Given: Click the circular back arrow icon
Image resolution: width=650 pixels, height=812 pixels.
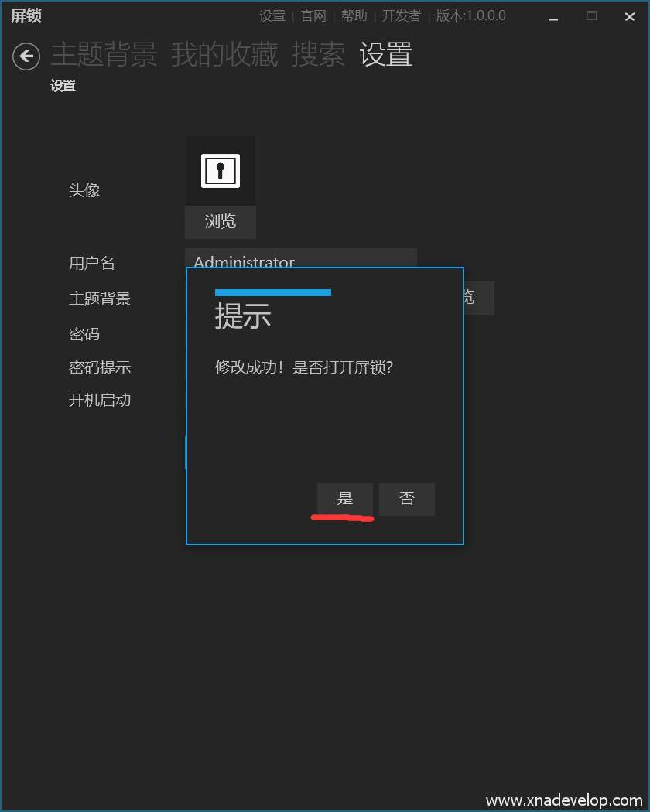Looking at the screenshot, I should click(x=26, y=56).
